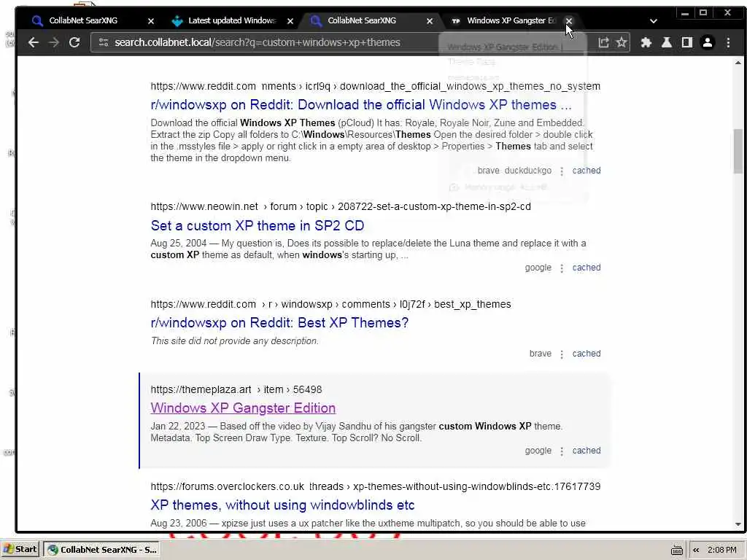The width and height of the screenshot is (747, 560).
Task: Switch to Latest updated Windows tab
Action: pos(231,20)
